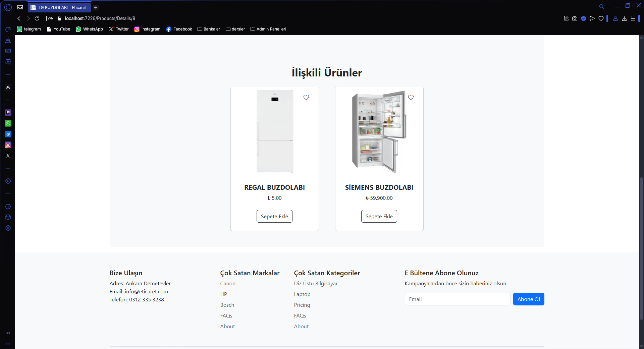Add REGAL BUZDOLABI to cart
Screen dimensions: 644x349
pyautogui.click(x=274, y=216)
